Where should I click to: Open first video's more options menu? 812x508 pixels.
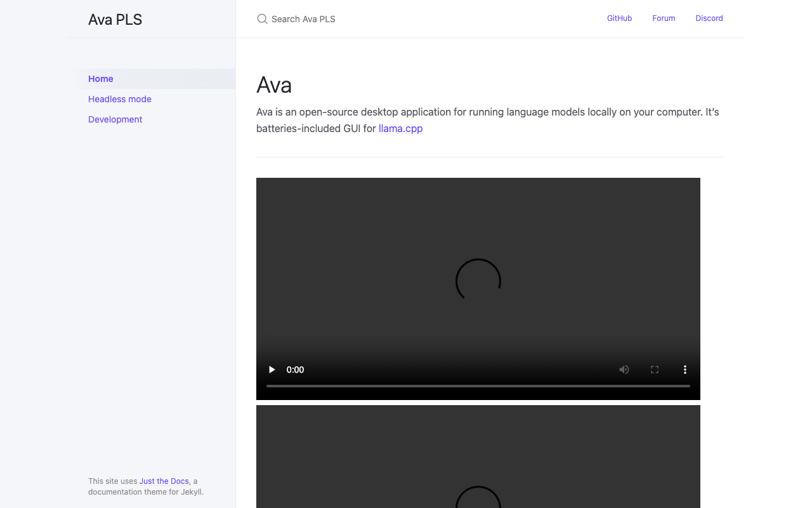685,370
